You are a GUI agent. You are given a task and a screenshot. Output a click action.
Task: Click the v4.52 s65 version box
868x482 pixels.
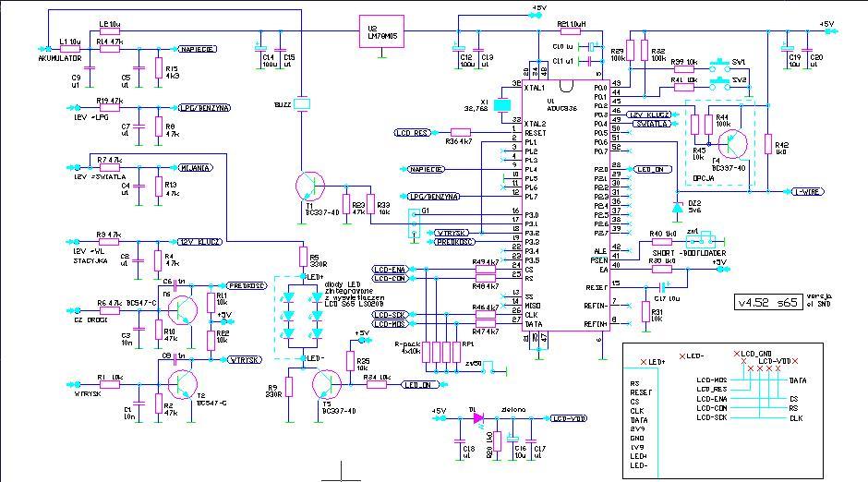tap(766, 302)
